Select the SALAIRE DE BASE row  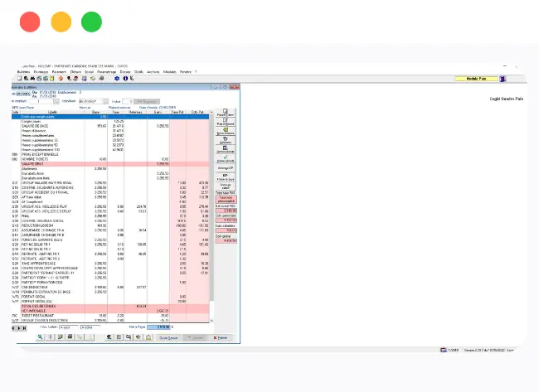tap(110, 126)
